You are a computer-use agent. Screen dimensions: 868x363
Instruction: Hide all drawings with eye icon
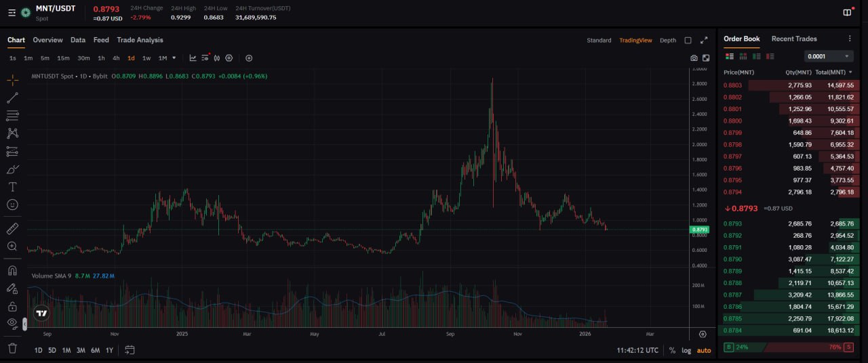pyautogui.click(x=12, y=324)
